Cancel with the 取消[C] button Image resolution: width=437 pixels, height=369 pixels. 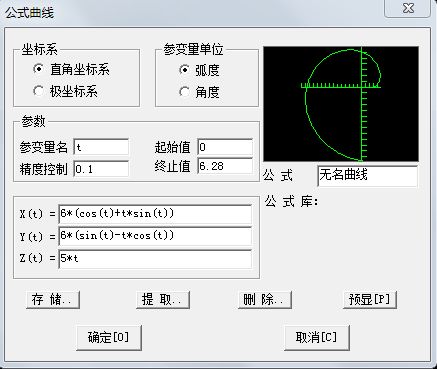[x=317, y=338]
